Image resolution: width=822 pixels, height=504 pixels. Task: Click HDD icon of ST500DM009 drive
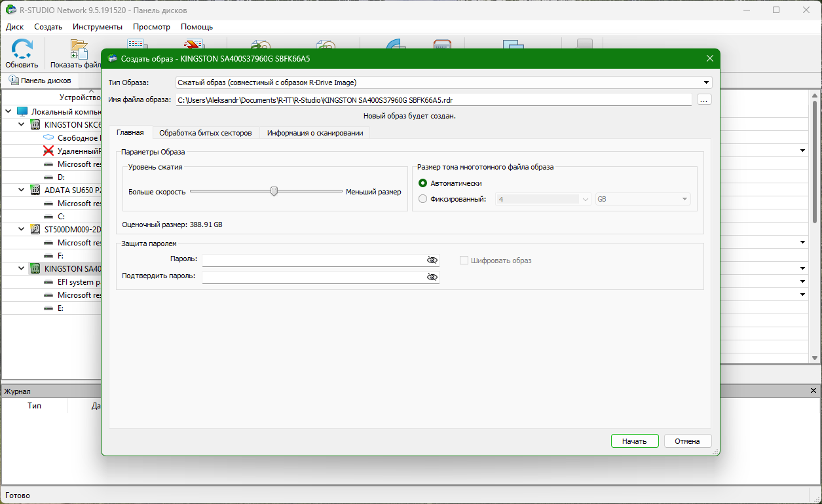pos(35,230)
